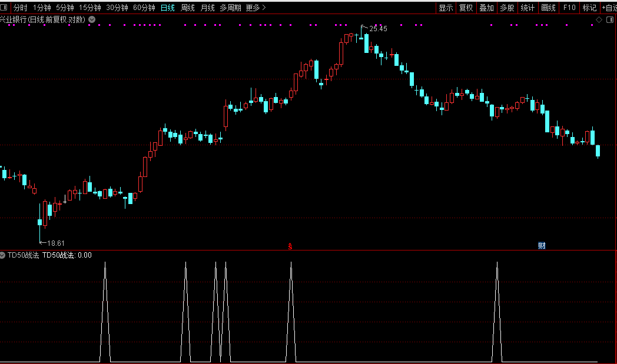The image size is (617, 364).
Task: Select the 日线 daily period
Action: [168, 8]
